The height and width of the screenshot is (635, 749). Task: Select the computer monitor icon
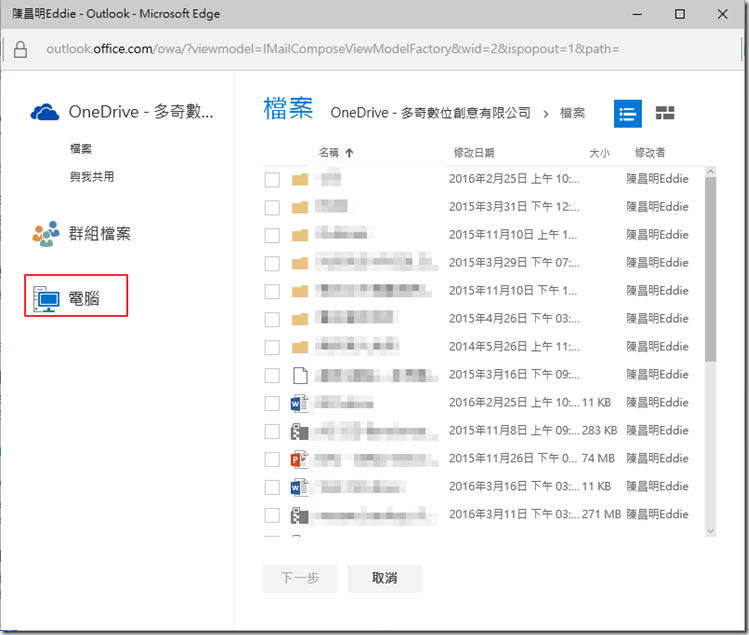(46, 298)
